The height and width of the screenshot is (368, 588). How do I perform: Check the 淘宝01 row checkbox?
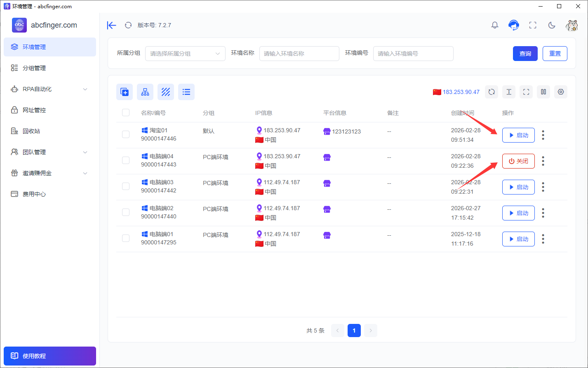click(126, 134)
